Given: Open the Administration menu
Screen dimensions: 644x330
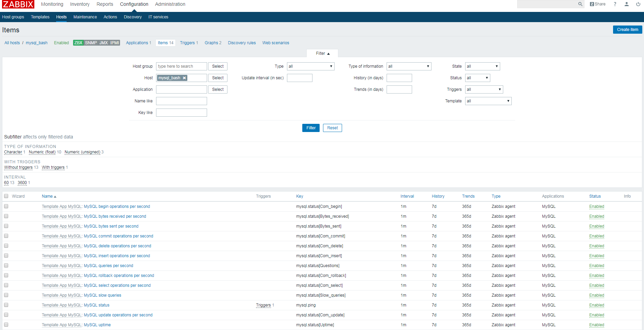Looking at the screenshot, I should [x=170, y=4].
